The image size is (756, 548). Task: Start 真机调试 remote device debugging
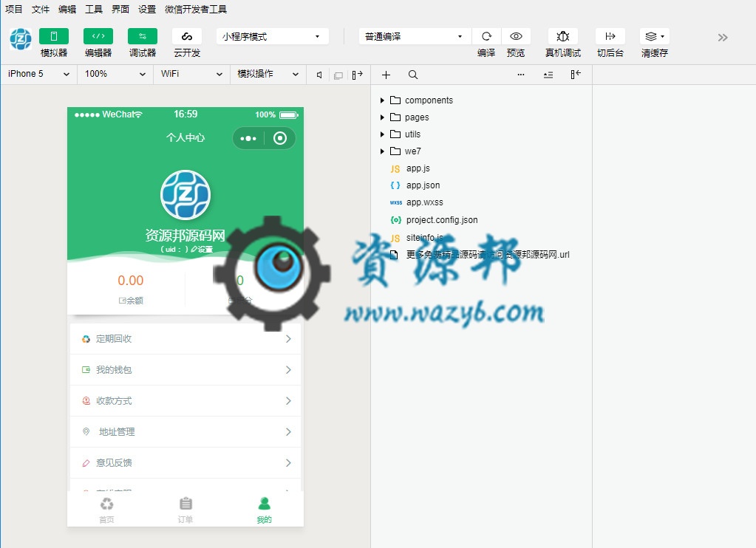pyautogui.click(x=562, y=37)
